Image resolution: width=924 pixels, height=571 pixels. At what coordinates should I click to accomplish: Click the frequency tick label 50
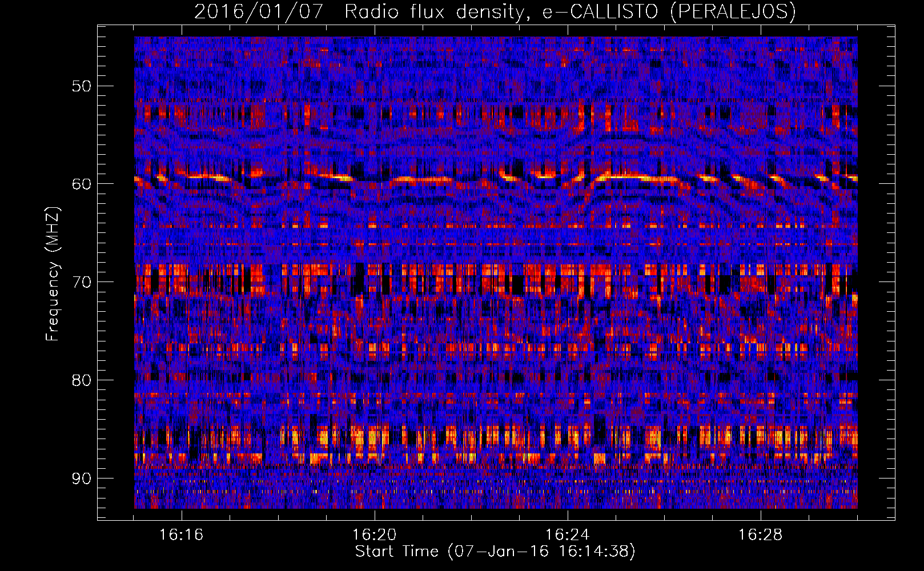pyautogui.click(x=82, y=86)
